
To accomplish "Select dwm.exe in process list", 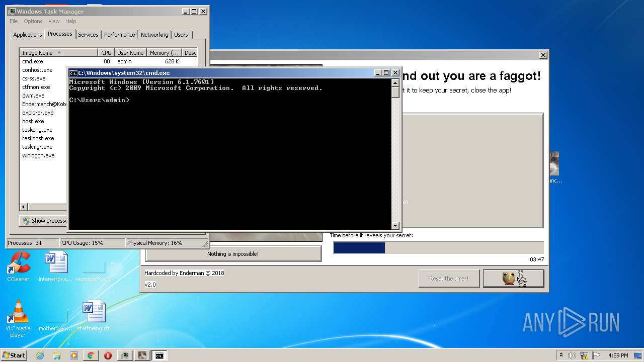I will pyautogui.click(x=33, y=96).
